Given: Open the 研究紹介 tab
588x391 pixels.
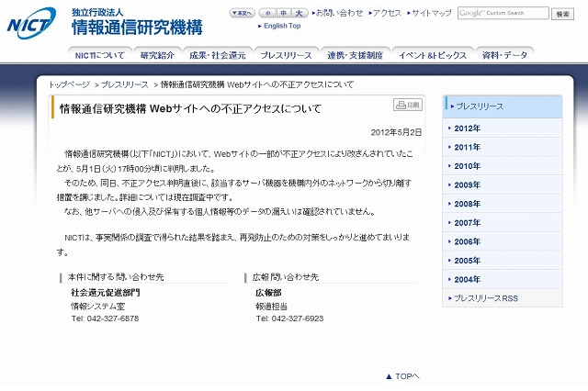Looking at the screenshot, I should click(x=157, y=55).
